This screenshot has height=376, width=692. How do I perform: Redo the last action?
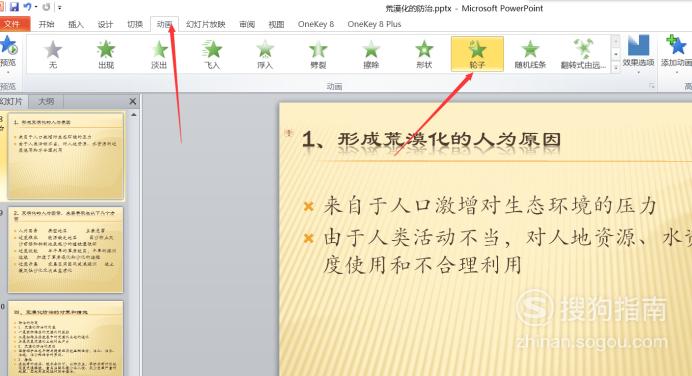click(x=46, y=7)
